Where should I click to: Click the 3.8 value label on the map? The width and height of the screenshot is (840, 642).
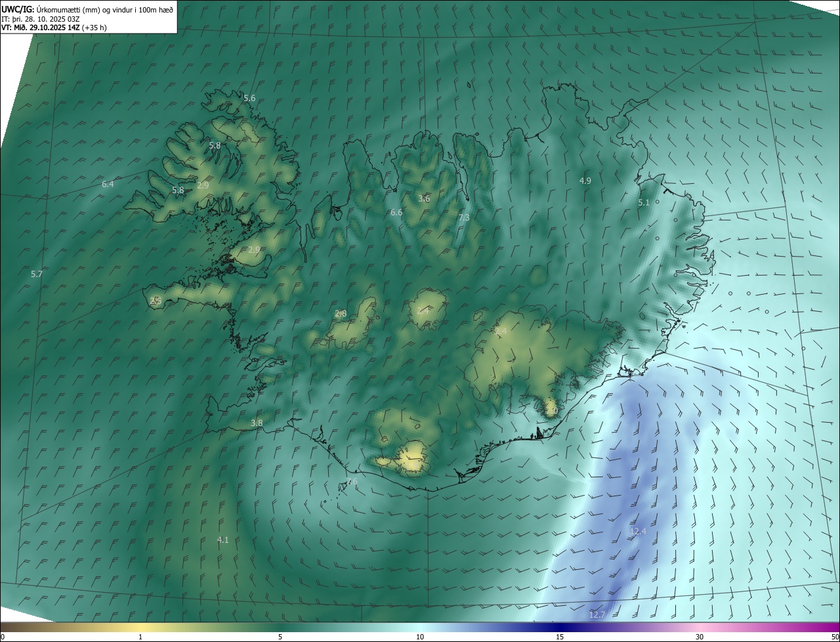(257, 423)
